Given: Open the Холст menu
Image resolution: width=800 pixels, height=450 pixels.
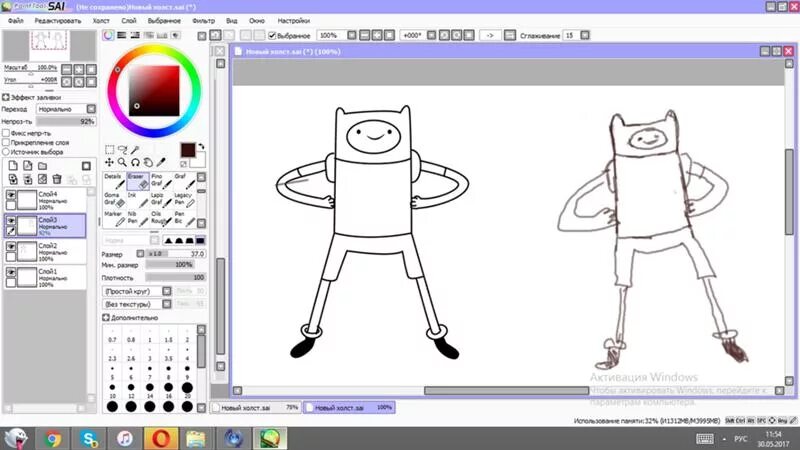Looking at the screenshot, I should click(101, 21).
